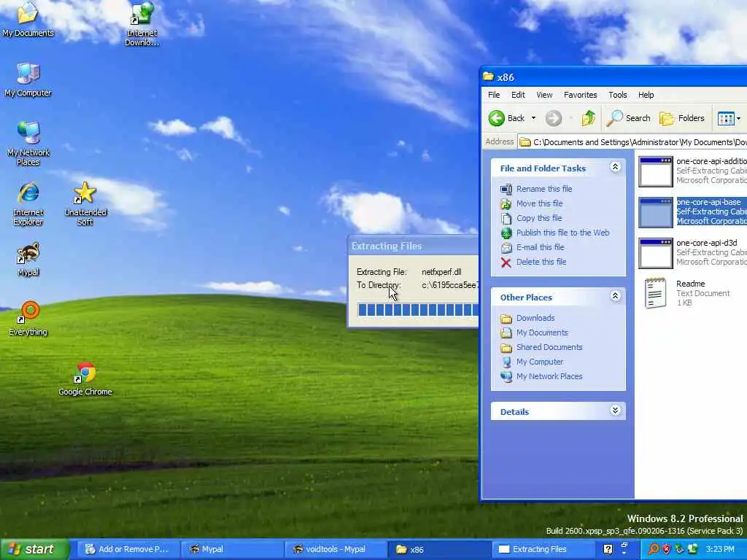Open the Back history dropdown arrow
Viewport: 747px width, 560px height.
(533, 118)
